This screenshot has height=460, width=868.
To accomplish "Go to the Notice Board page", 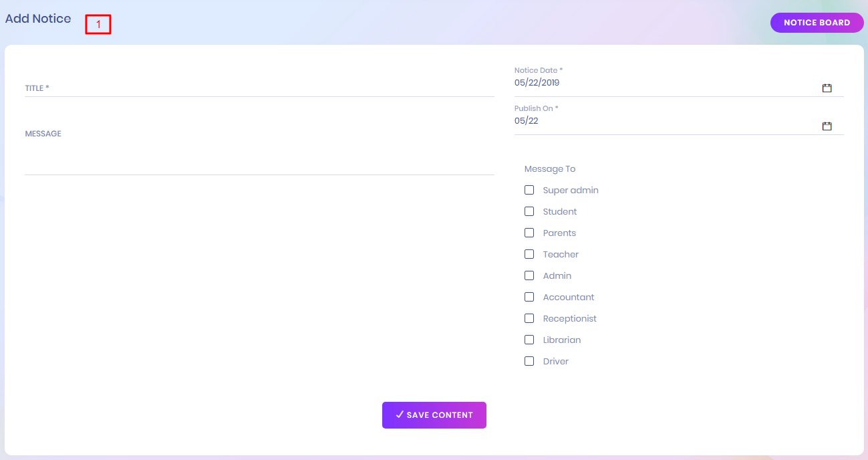I will (817, 23).
